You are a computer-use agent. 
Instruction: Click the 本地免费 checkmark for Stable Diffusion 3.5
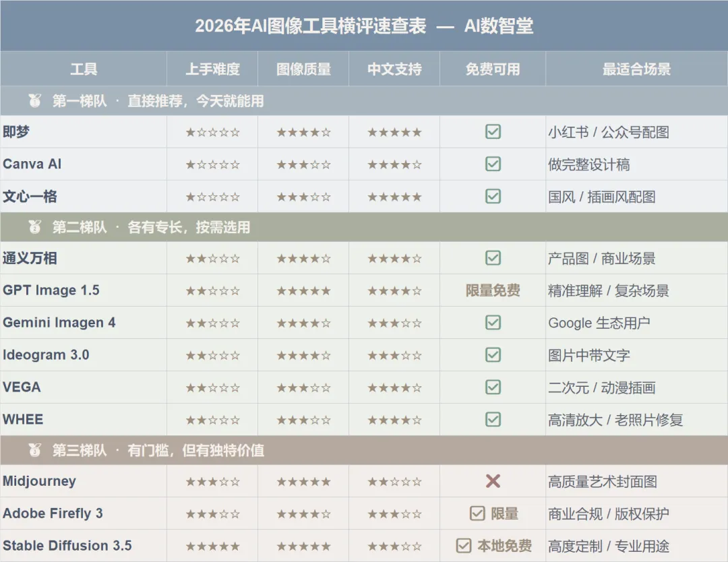tap(463, 546)
